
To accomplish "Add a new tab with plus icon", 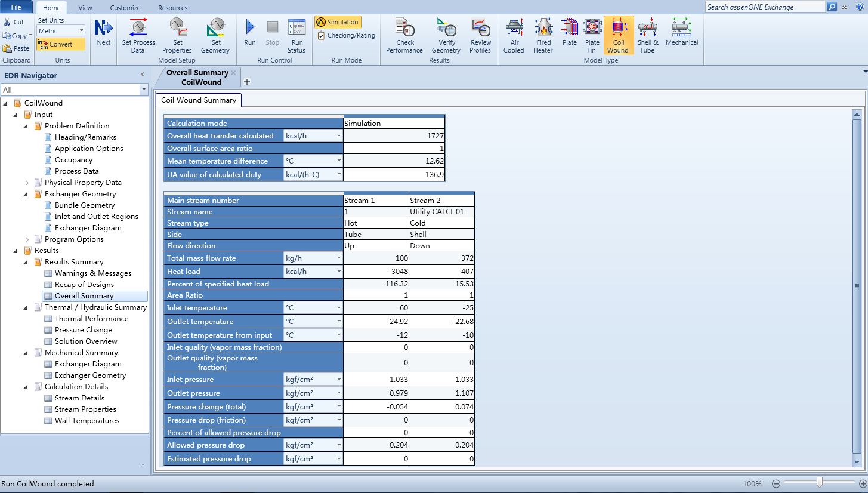I will 247,82.
